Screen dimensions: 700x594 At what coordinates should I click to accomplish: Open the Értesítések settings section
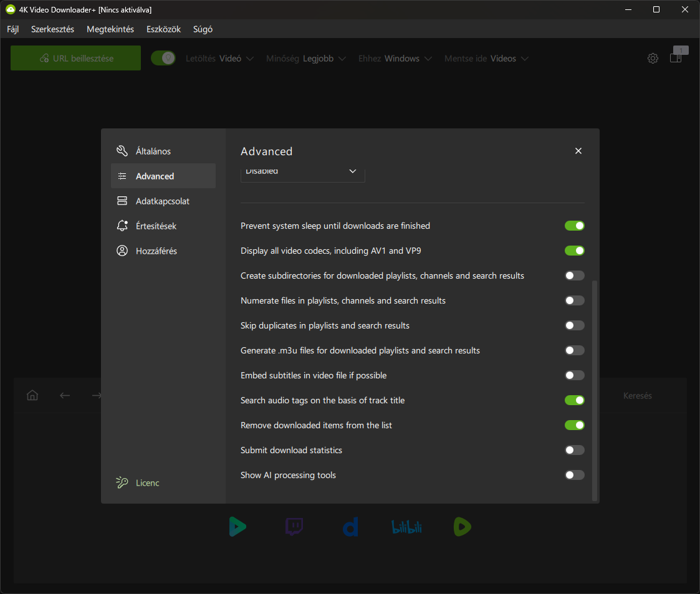(x=163, y=226)
